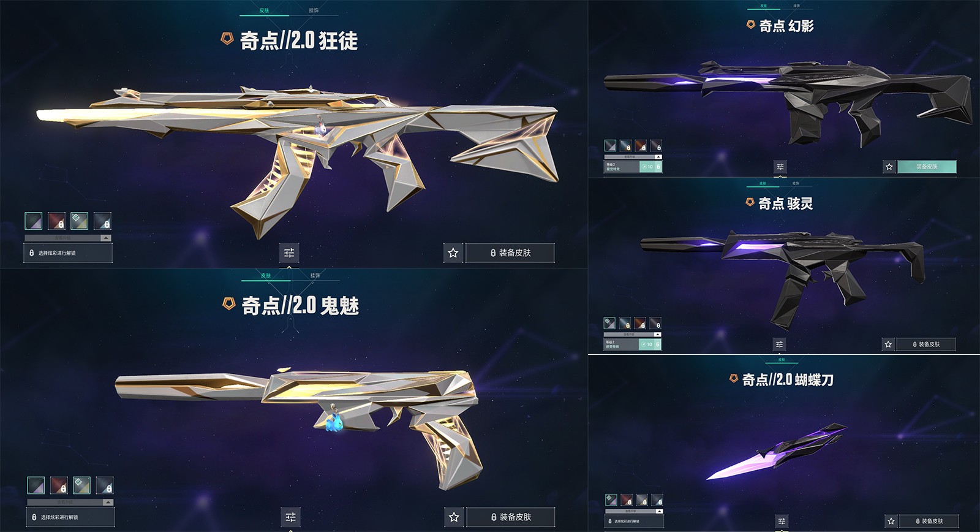980x532 pixels.
Task: Click the star icon in the 蝴蝶刀 panel
Action: tap(891, 521)
